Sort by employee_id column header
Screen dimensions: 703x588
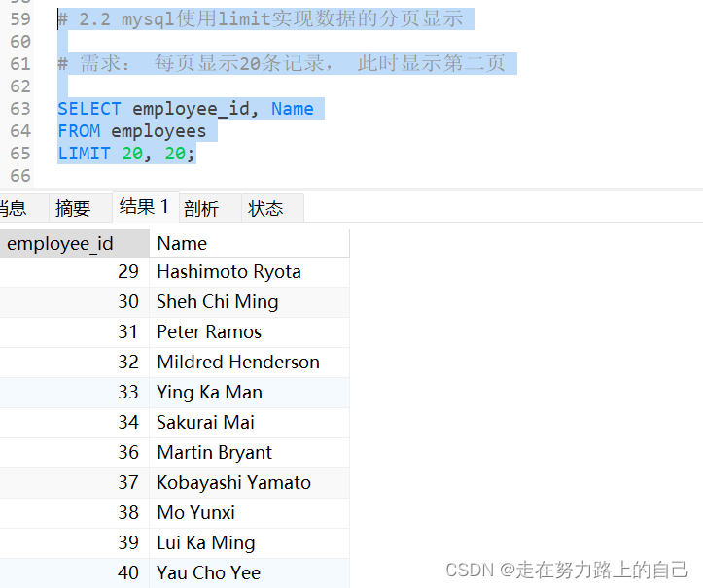click(x=75, y=243)
